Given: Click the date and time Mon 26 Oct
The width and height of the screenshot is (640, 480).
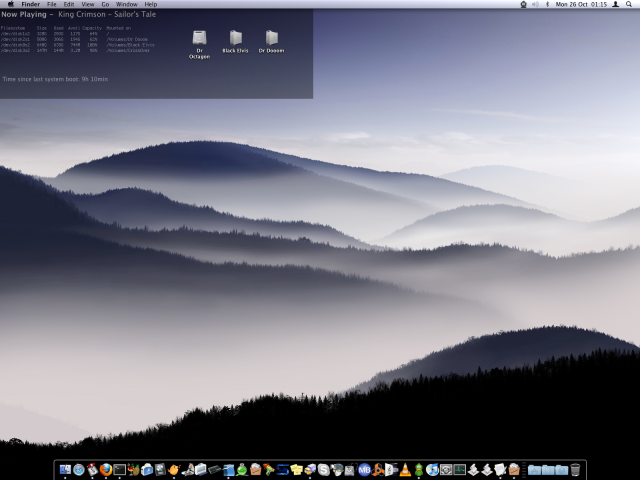Looking at the screenshot, I should point(581,4).
